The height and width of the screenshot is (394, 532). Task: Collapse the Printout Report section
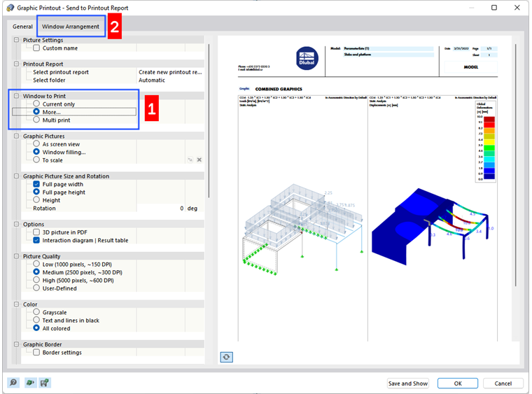[16, 64]
